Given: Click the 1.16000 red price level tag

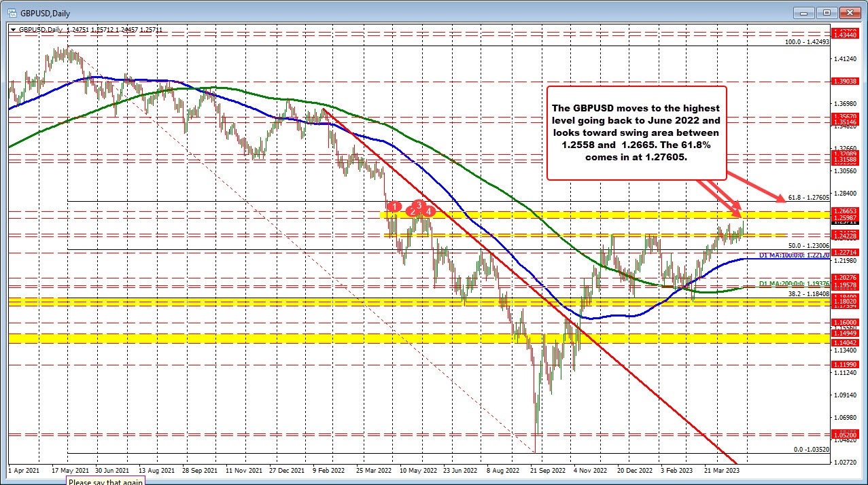Looking at the screenshot, I should [x=846, y=322].
